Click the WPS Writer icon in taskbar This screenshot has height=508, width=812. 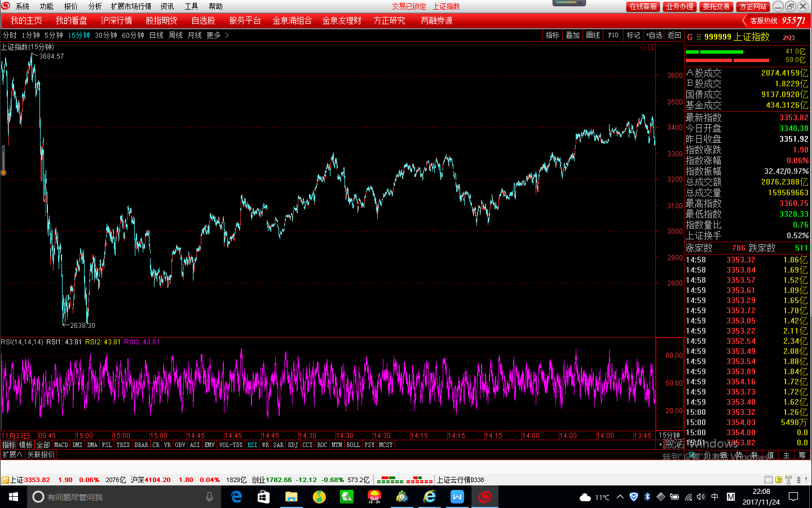457,497
